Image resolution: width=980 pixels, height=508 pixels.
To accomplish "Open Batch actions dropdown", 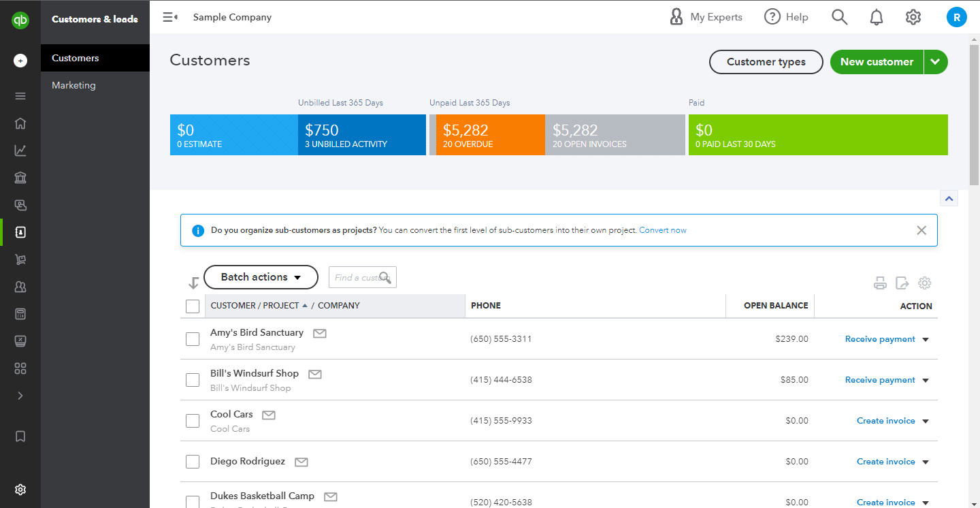I will [x=261, y=277].
